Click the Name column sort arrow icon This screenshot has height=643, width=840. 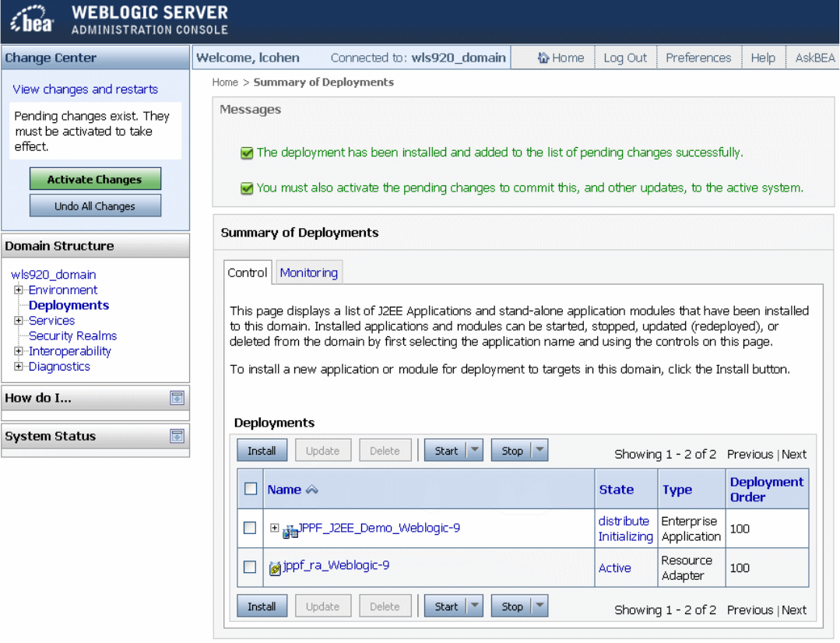[x=311, y=489]
